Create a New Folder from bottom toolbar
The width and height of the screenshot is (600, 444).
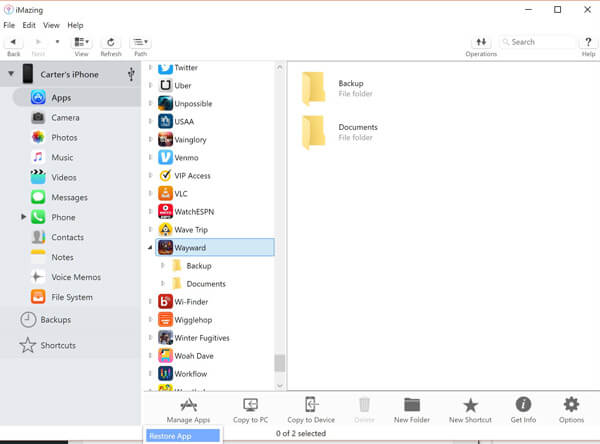411,404
